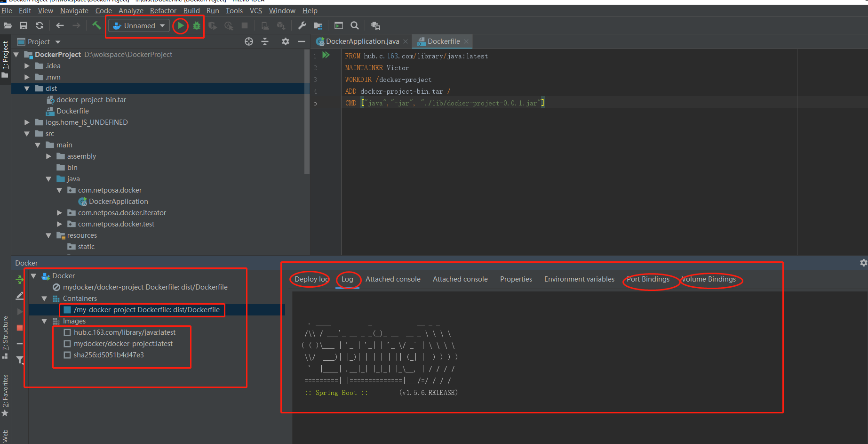The height and width of the screenshot is (444, 868).
Task: Click the Profile run icon with clock
Action: click(x=229, y=25)
